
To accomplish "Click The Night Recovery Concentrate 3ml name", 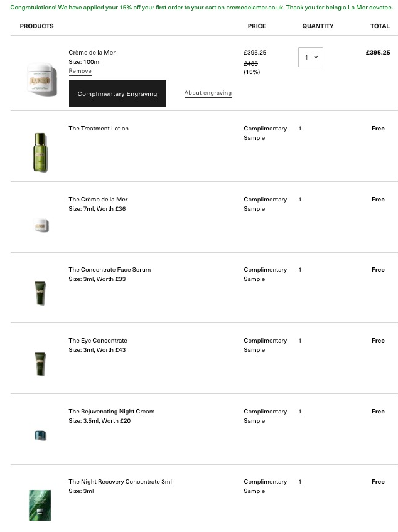I will 120,482.
